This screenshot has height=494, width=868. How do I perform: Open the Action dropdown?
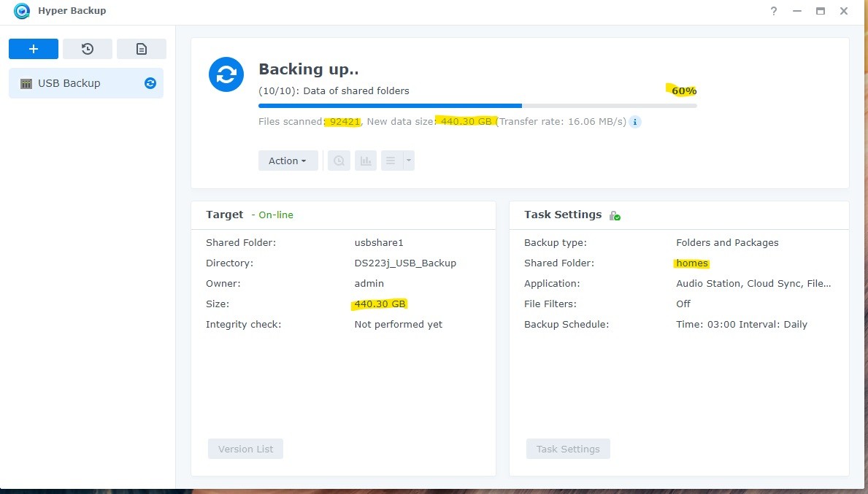point(288,160)
